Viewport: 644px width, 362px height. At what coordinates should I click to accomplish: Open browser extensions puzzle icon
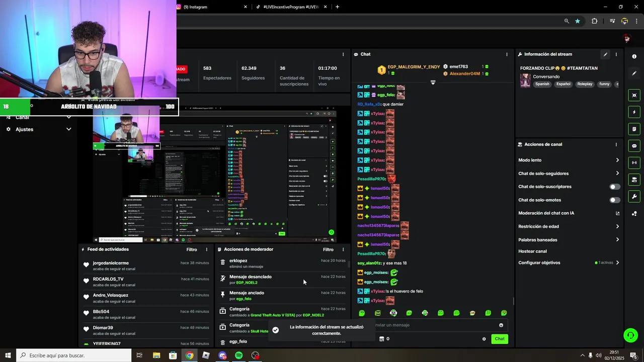tap(595, 21)
